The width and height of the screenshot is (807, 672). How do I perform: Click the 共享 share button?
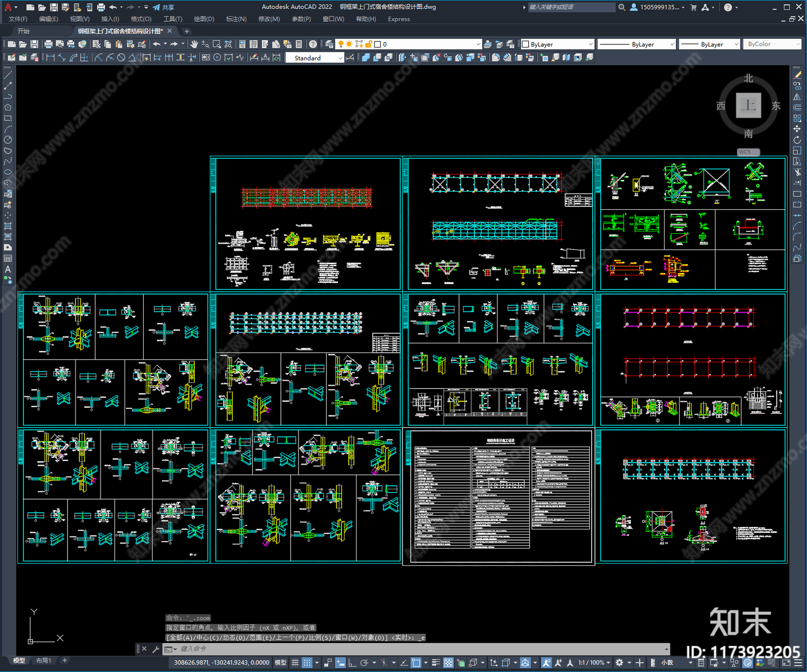(163, 7)
